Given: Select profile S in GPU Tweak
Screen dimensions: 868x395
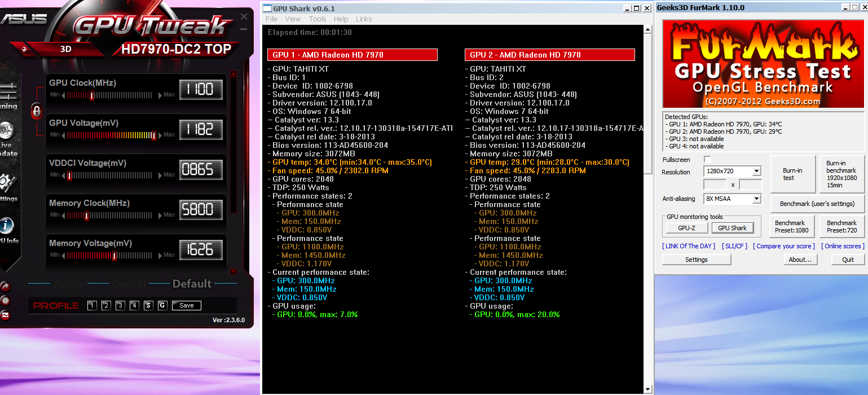Looking at the screenshot, I should pos(148,305).
